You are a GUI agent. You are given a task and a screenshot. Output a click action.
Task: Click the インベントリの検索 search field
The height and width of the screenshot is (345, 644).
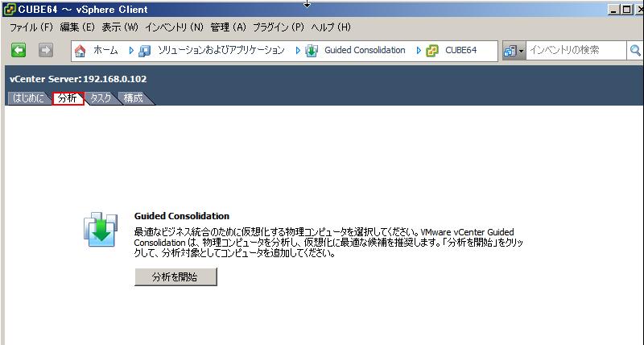(576, 50)
